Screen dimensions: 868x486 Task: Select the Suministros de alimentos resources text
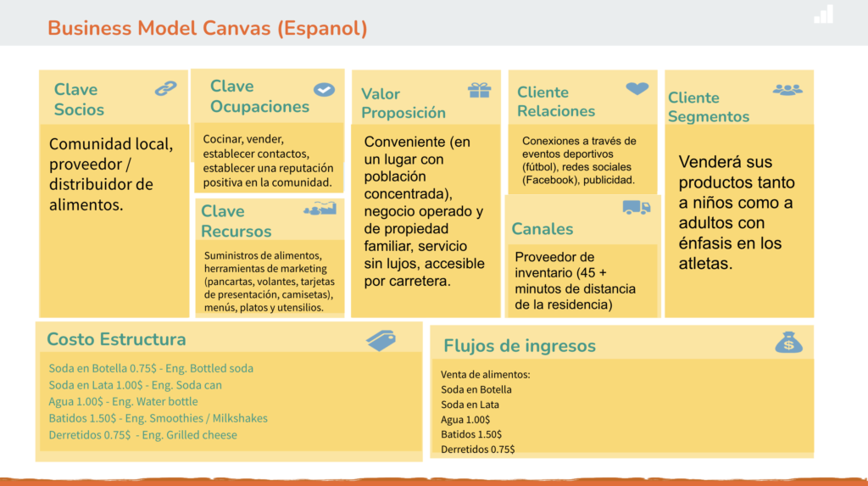[269, 282]
